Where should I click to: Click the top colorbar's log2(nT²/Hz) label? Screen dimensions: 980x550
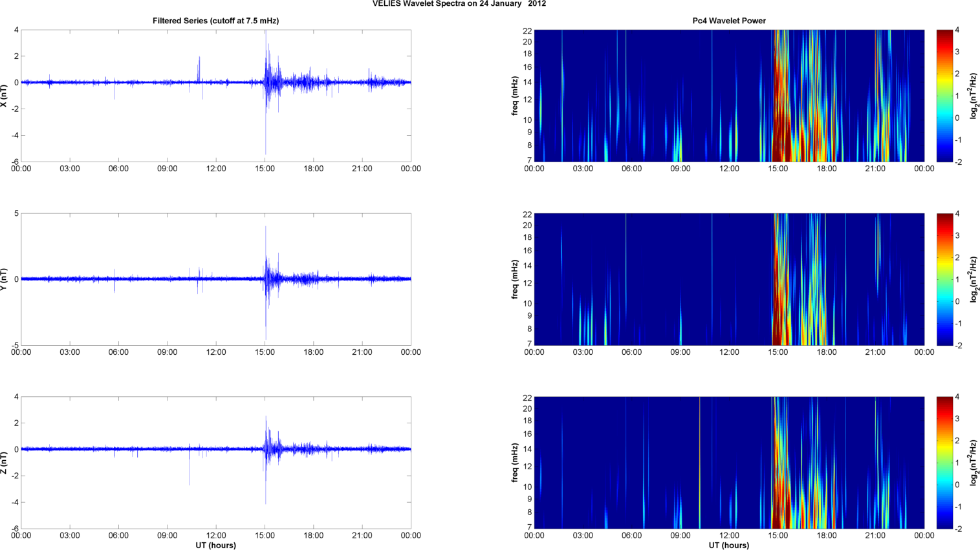[974, 96]
